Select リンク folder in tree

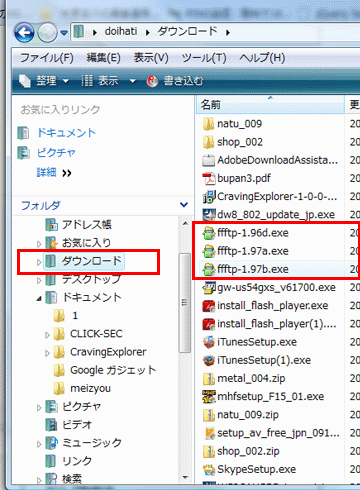pyautogui.click(x=77, y=461)
